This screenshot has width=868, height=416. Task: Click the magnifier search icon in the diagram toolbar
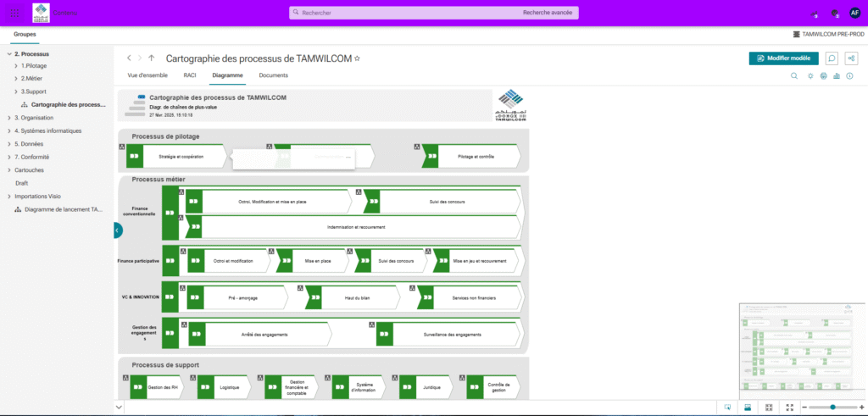[793, 76]
